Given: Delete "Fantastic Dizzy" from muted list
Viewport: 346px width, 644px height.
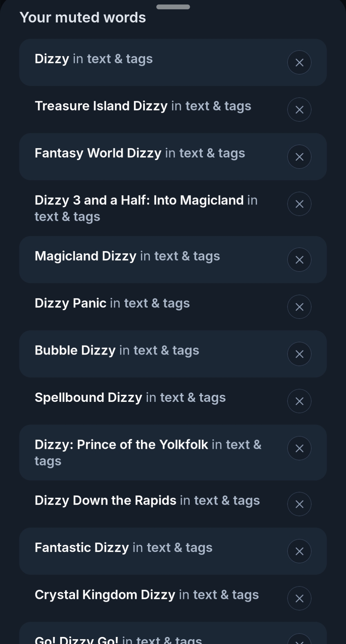Looking at the screenshot, I should click(299, 551).
